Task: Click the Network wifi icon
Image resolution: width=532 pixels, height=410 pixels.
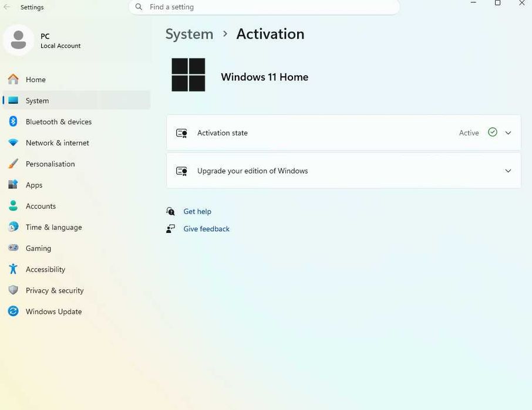Action: click(x=14, y=143)
